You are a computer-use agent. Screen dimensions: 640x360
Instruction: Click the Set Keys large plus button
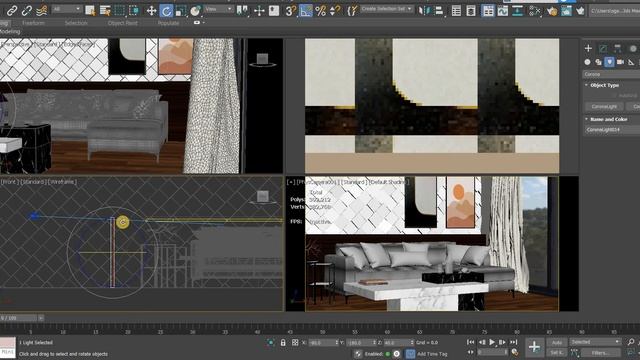pyautogui.click(x=534, y=347)
